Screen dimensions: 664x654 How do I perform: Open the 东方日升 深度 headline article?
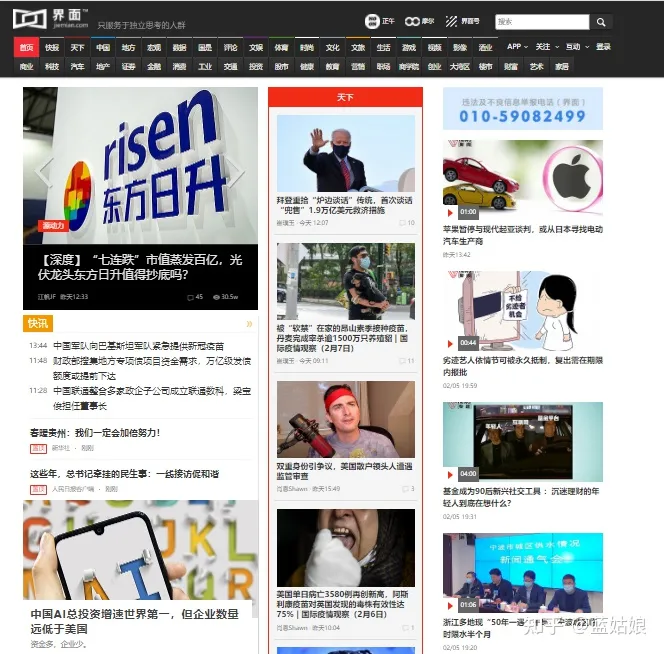[140, 267]
